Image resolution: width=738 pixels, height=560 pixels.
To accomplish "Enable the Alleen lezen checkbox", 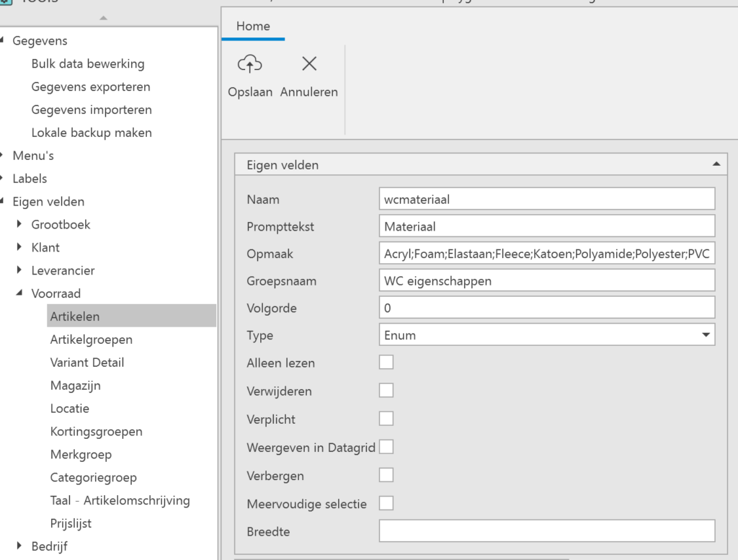I will (x=386, y=363).
